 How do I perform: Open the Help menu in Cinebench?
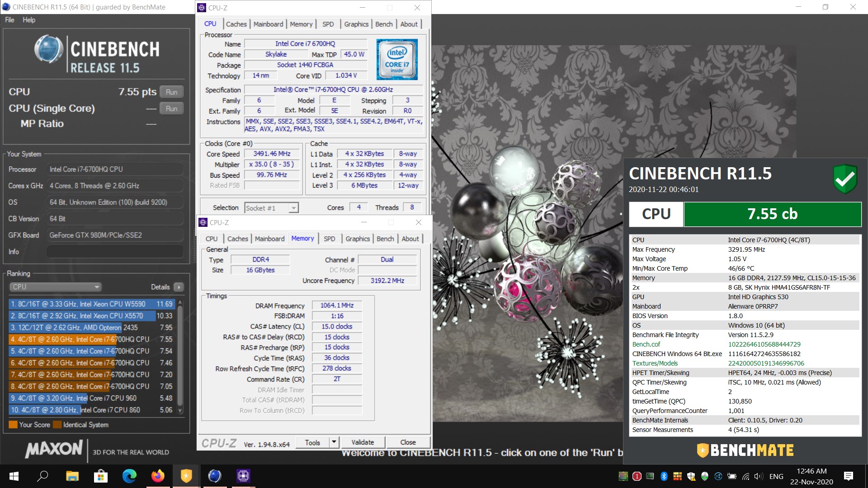29,20
